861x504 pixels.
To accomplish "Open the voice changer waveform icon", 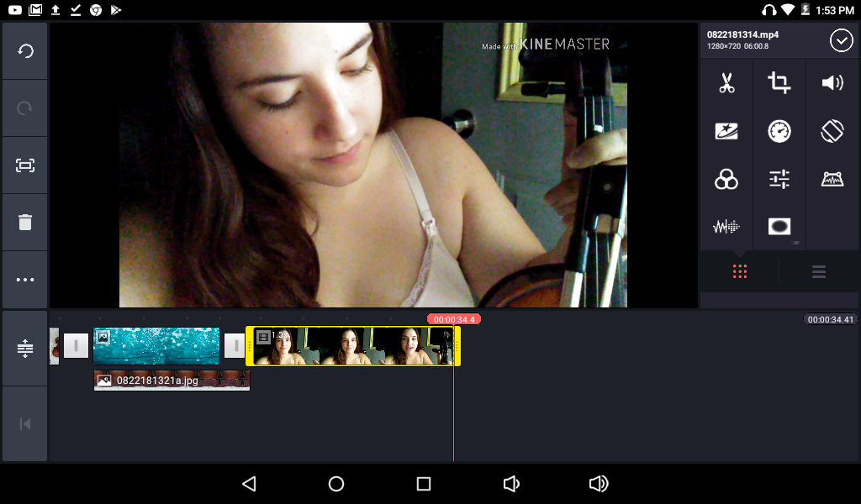I will (726, 226).
